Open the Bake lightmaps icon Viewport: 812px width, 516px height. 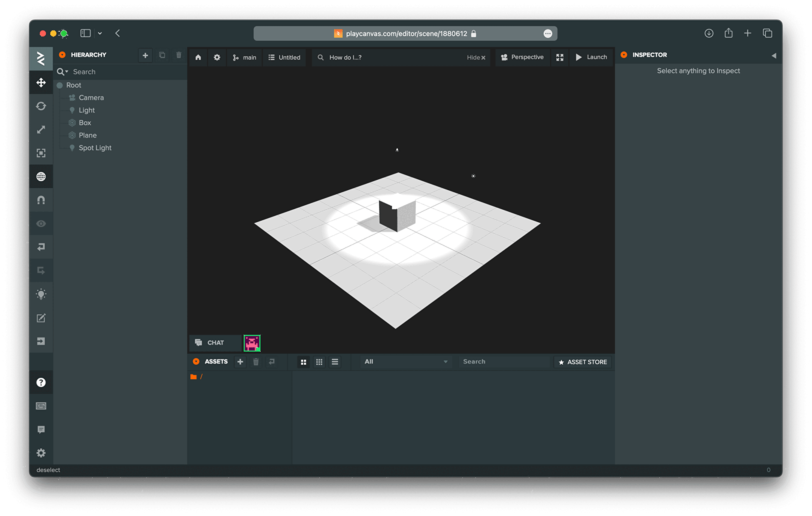[x=41, y=294]
